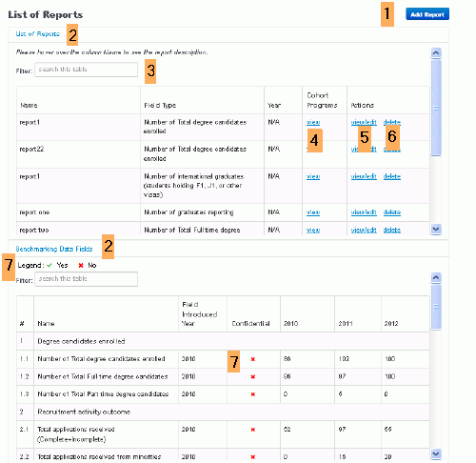Select the 2011 value 6 in row 1.3
476x463 pixels.
pyautogui.click(x=340, y=394)
